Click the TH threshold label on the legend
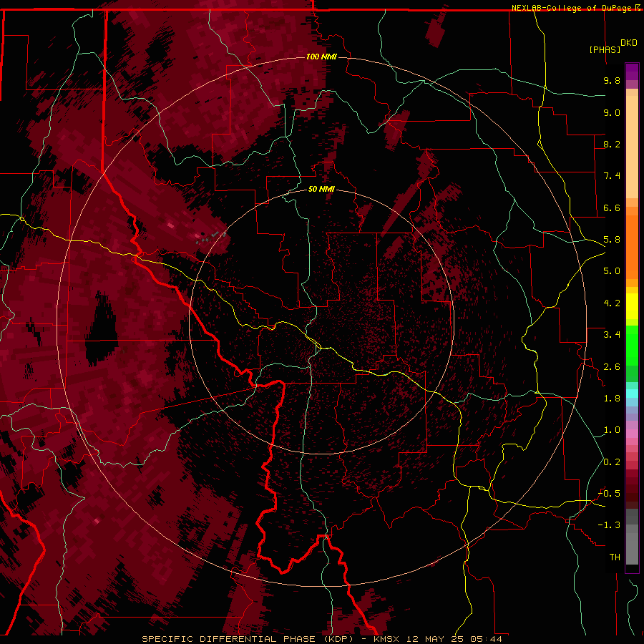Viewport: 644px width, 644px height. tap(615, 557)
